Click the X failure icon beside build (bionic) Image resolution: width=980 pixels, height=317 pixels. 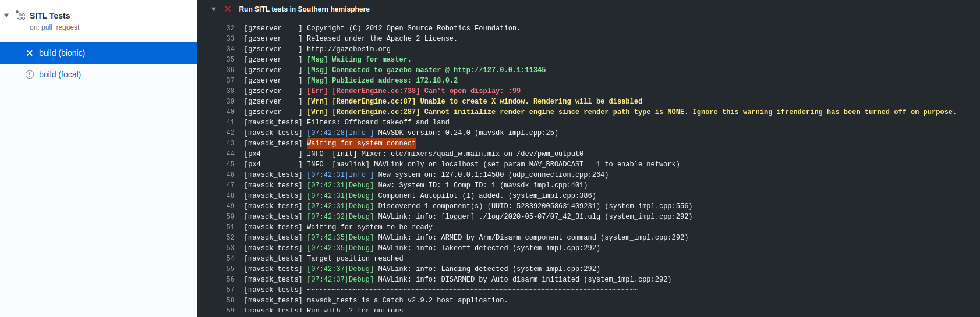[x=30, y=53]
